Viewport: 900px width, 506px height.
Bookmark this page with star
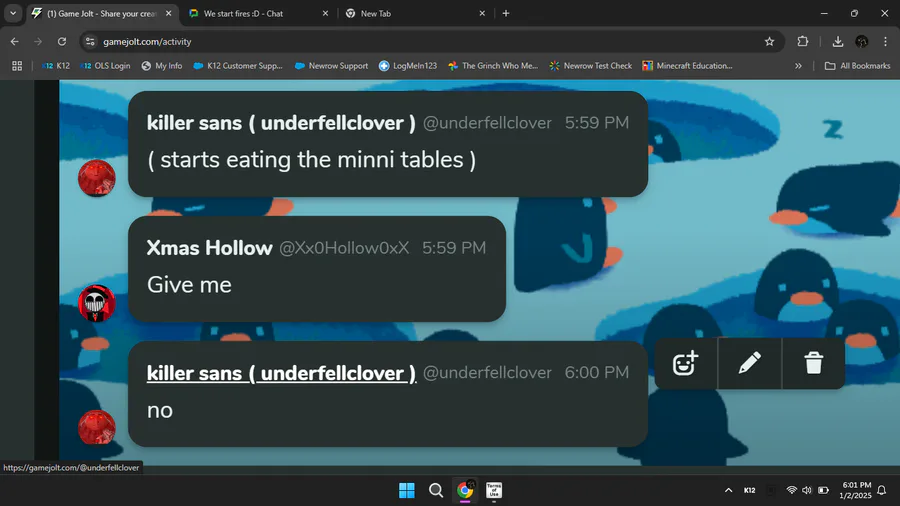(769, 41)
